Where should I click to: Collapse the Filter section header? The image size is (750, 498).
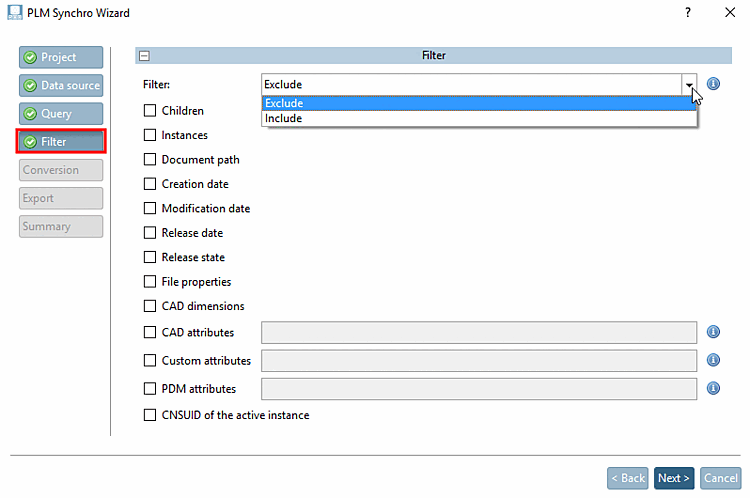click(x=144, y=56)
